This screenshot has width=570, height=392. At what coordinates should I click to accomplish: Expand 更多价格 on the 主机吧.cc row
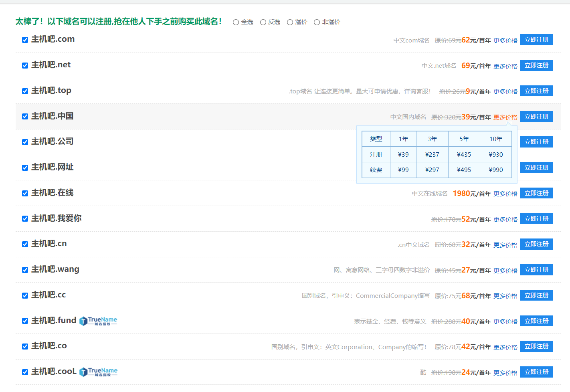tap(505, 296)
